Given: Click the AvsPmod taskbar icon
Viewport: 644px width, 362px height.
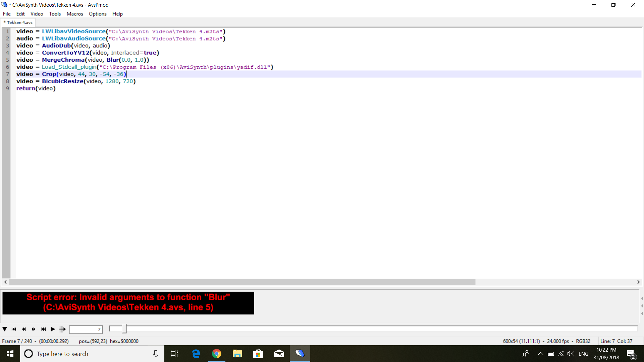Looking at the screenshot, I should (x=300, y=354).
